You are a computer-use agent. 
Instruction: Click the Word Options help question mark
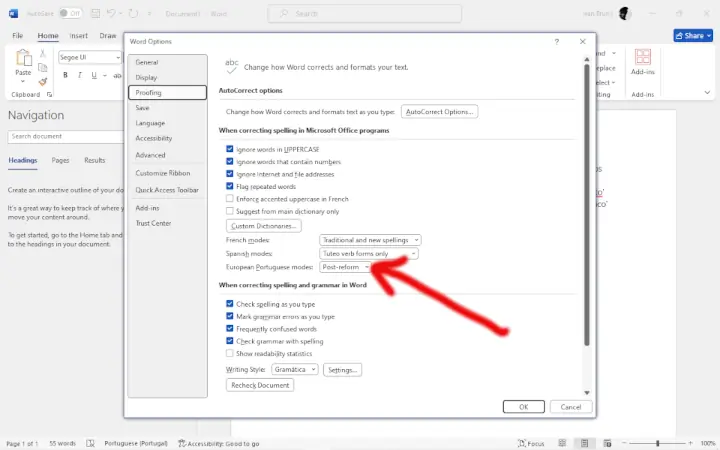pyautogui.click(x=557, y=41)
